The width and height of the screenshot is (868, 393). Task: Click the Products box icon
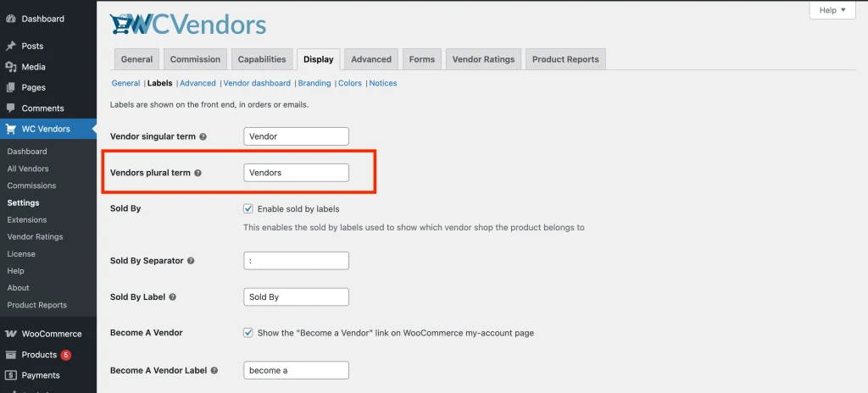[10, 355]
